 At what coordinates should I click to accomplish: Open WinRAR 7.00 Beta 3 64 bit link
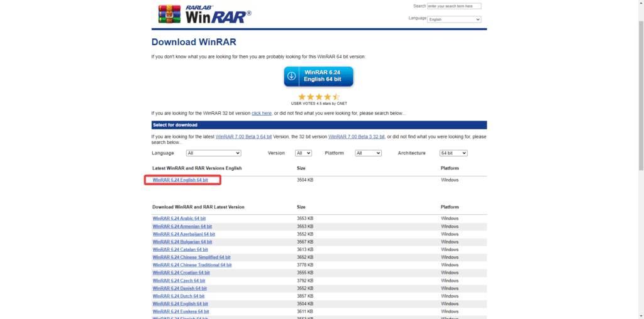243,137
